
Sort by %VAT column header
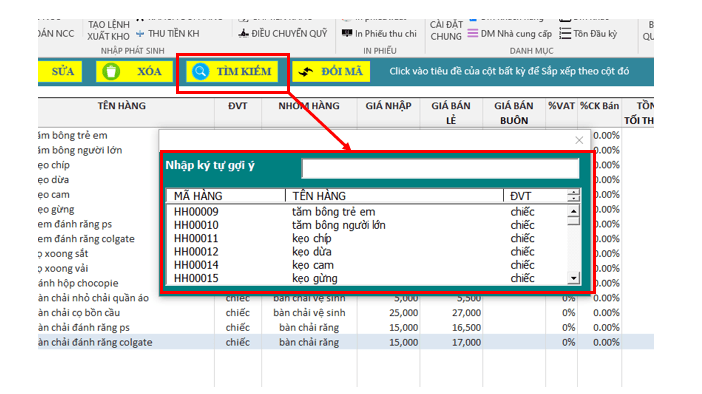pyautogui.click(x=561, y=106)
